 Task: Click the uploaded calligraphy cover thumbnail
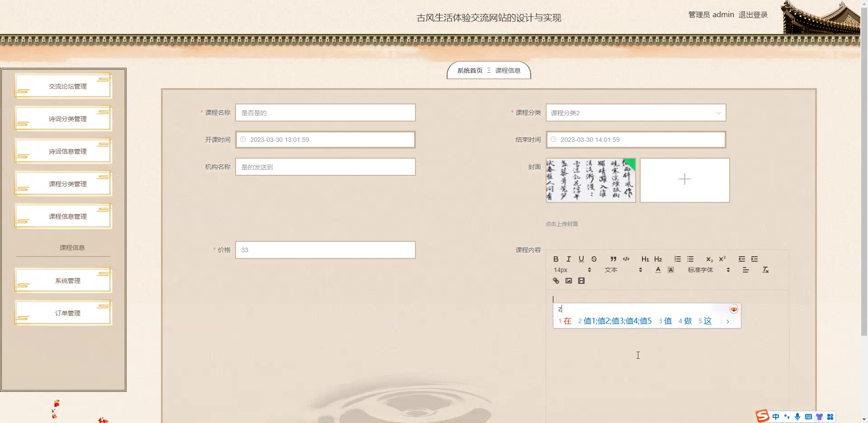click(590, 180)
